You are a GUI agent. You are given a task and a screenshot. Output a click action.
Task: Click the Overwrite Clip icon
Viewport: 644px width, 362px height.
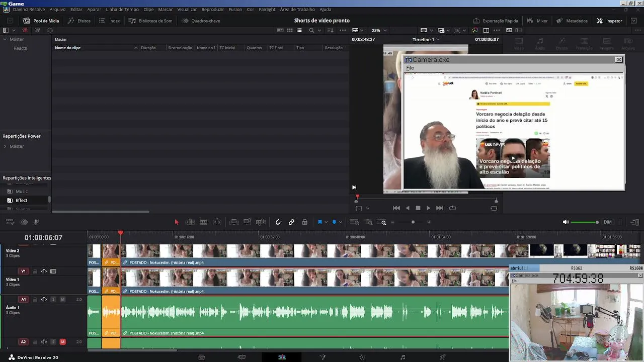[x=247, y=222]
